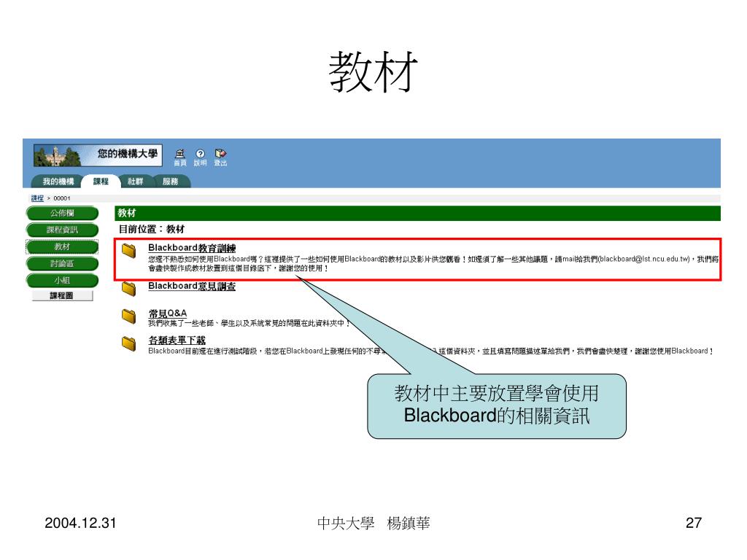Click the green 教材 section header
Viewport: 747px width, 560px height.
(417, 214)
